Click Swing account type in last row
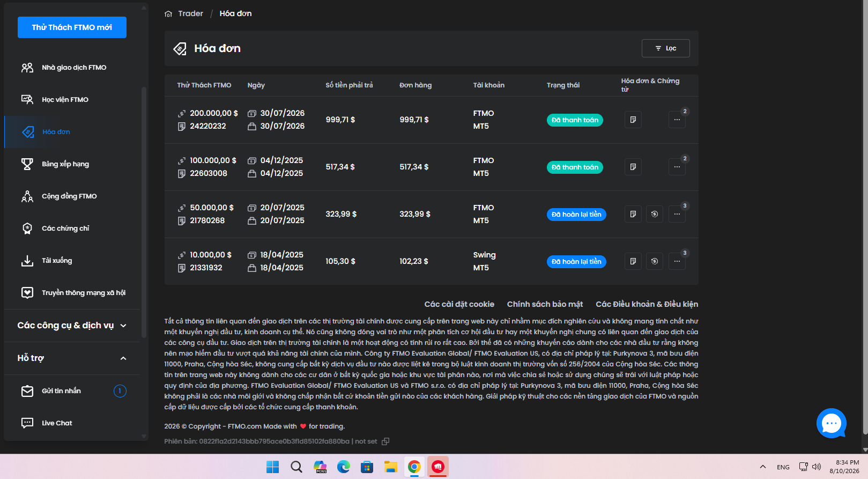868x479 pixels. (484, 255)
